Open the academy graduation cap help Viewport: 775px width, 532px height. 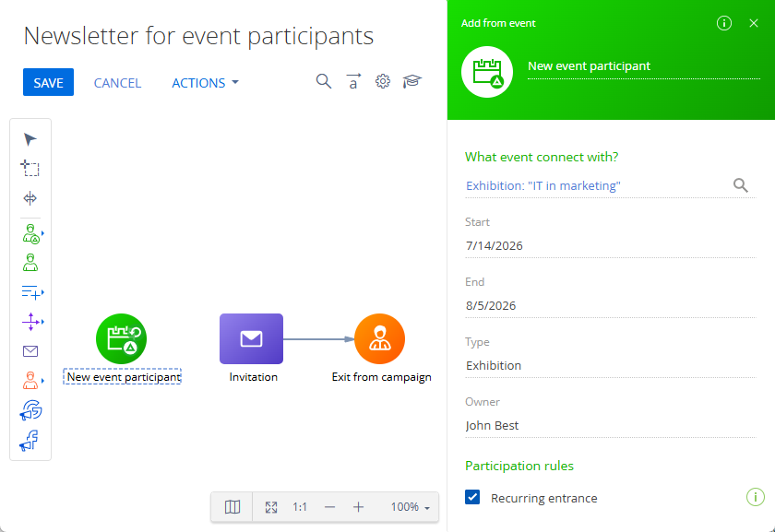(x=411, y=81)
